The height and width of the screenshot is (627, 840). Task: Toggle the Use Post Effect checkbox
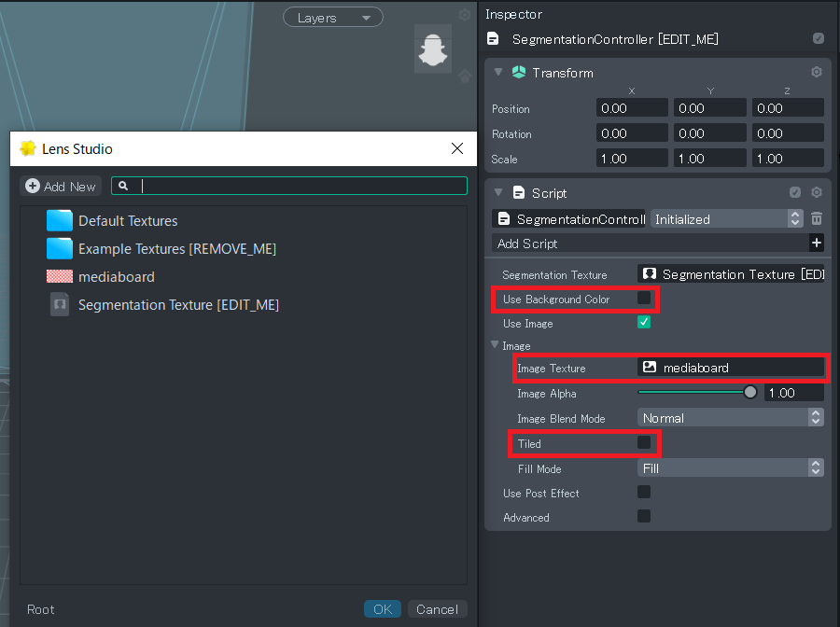click(644, 492)
